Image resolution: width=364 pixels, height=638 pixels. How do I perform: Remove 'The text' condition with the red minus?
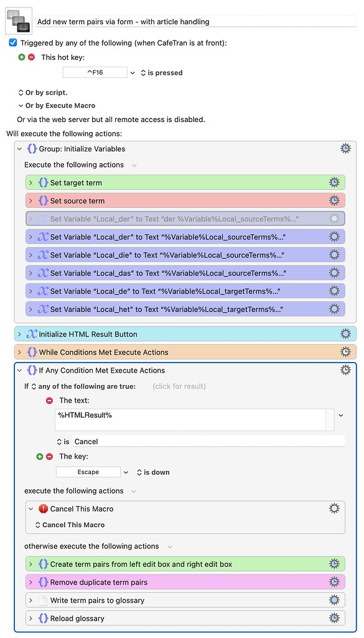pyautogui.click(x=50, y=401)
